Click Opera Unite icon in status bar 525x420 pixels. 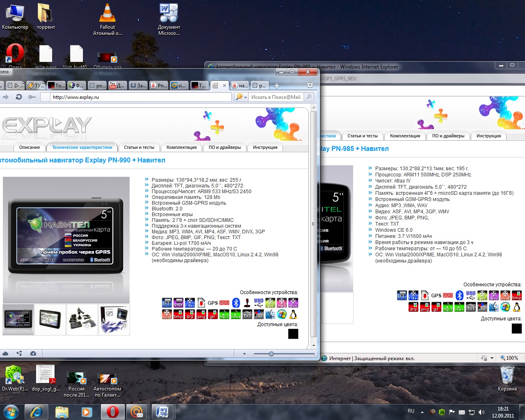(x=19, y=353)
